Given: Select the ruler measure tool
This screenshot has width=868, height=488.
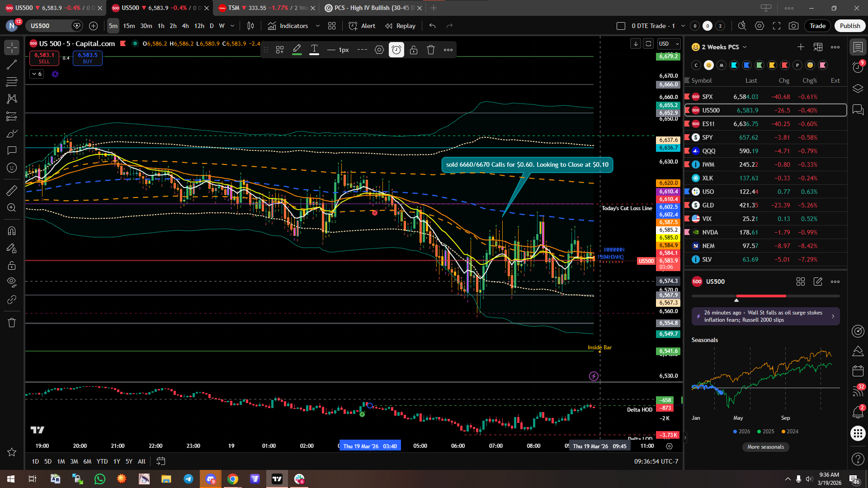Looking at the screenshot, I should click(x=12, y=191).
